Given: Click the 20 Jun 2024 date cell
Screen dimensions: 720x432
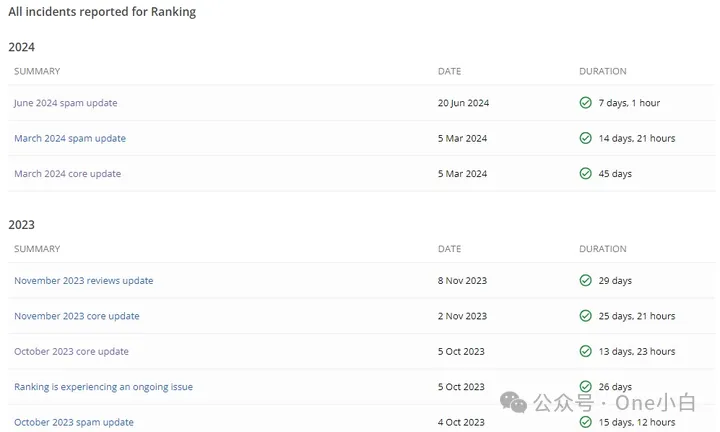Looking at the screenshot, I should click(463, 103).
